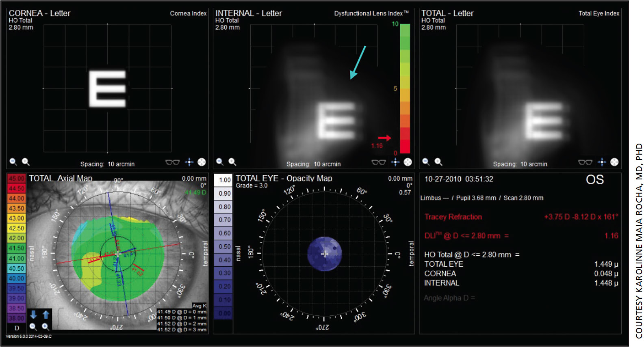Zoom out the Total Letter panel
Image resolution: width=644 pixels, height=347 pixels.
click(x=426, y=162)
